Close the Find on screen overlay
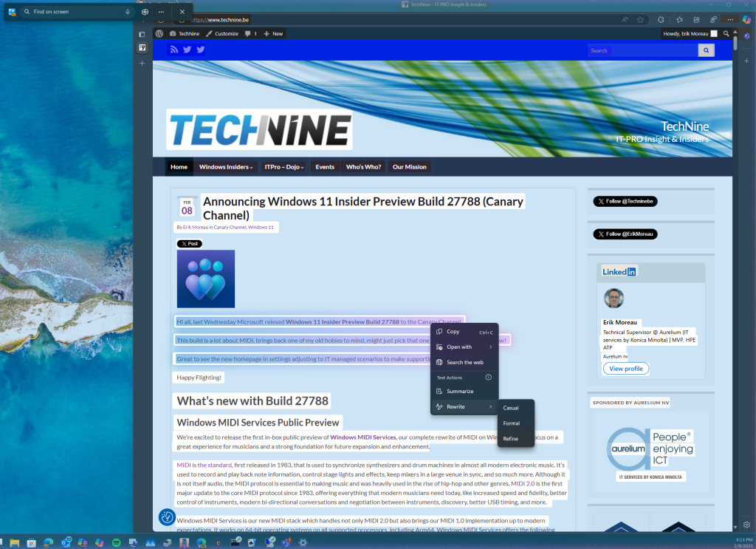Screen dimensions: 756x549 (182, 12)
